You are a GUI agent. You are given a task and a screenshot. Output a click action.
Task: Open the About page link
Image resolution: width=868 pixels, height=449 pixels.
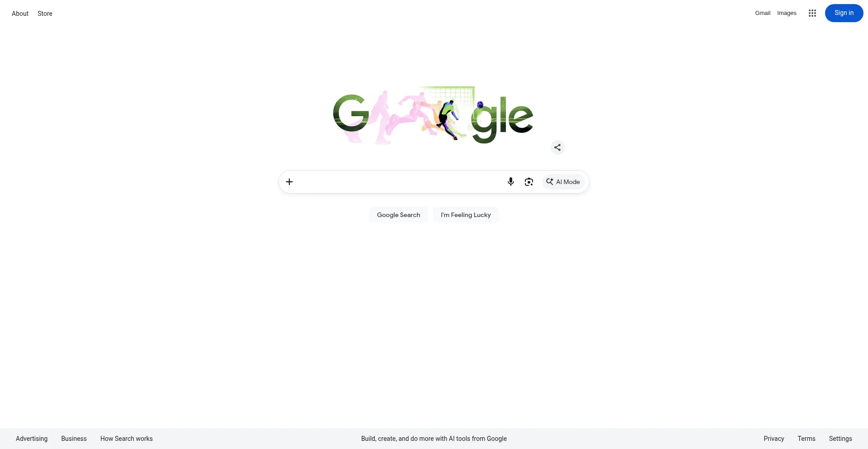click(x=20, y=14)
